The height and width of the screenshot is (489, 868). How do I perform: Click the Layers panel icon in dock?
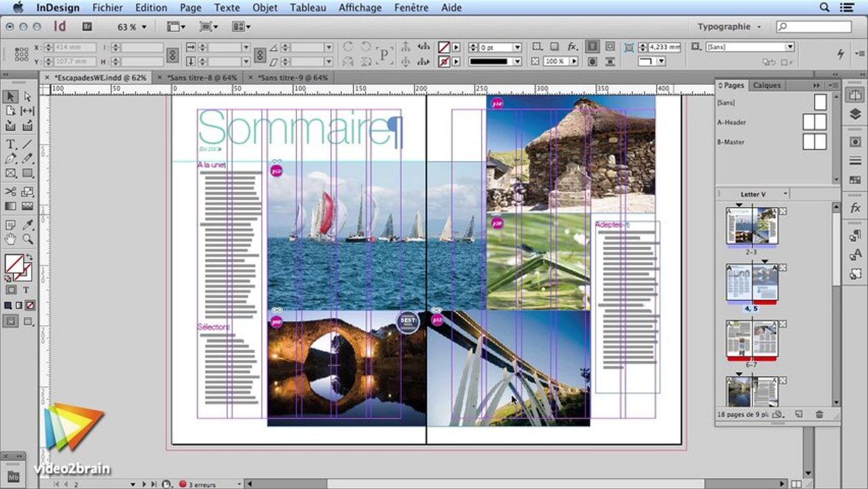855,114
